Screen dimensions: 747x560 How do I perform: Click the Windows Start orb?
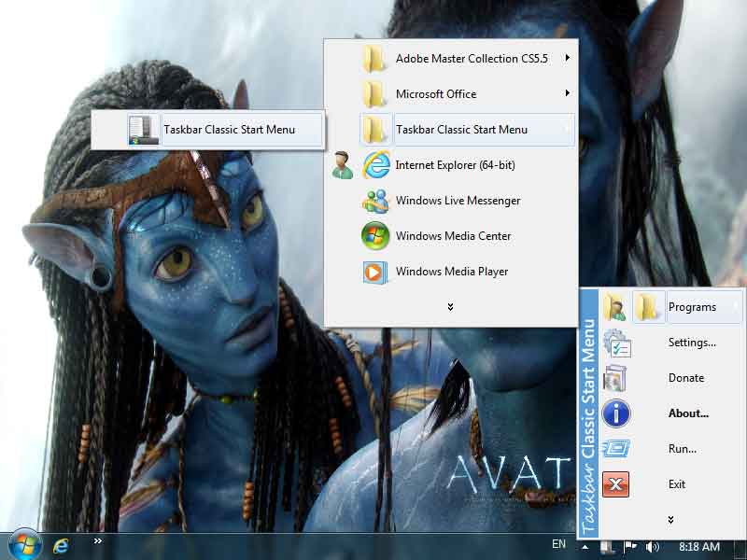pyautogui.click(x=24, y=544)
